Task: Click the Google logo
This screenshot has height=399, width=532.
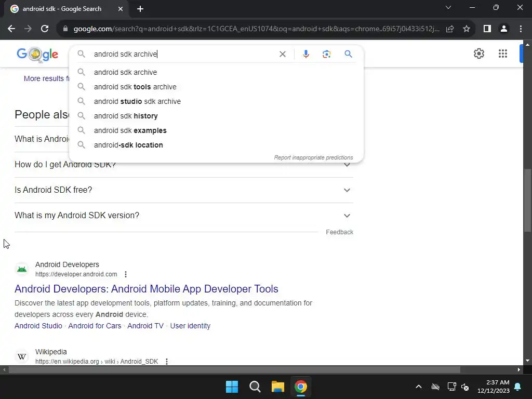Action: (37, 54)
